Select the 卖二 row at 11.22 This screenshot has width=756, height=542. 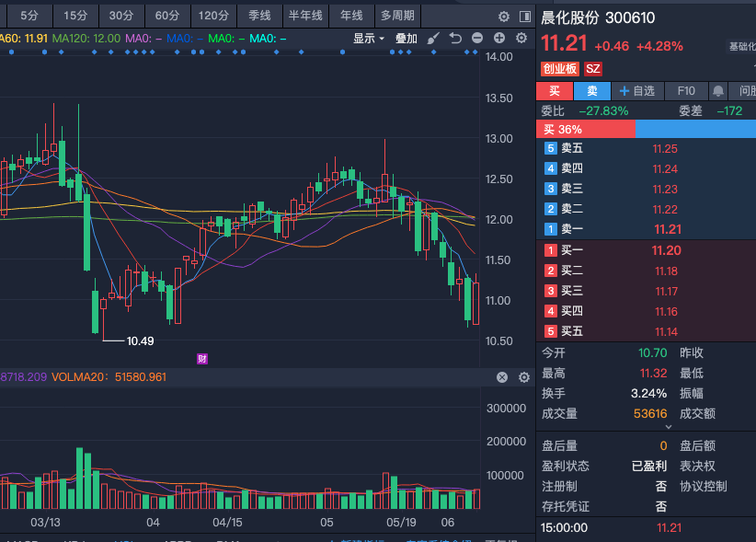point(646,209)
